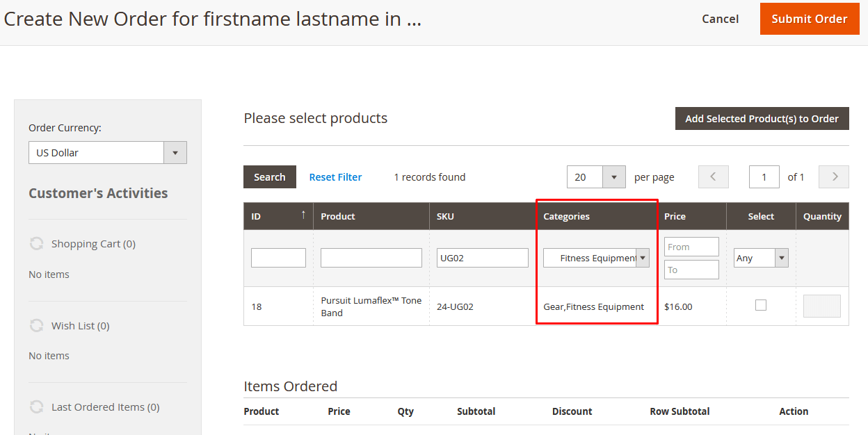Click the Submit Order button
The width and height of the screenshot is (868, 435).
click(x=809, y=19)
